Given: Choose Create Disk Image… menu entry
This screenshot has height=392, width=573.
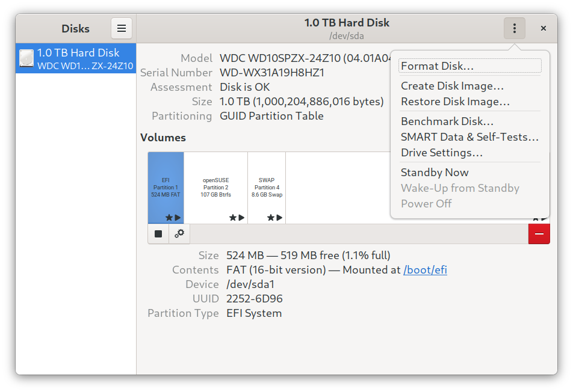Looking at the screenshot, I should coord(452,86).
